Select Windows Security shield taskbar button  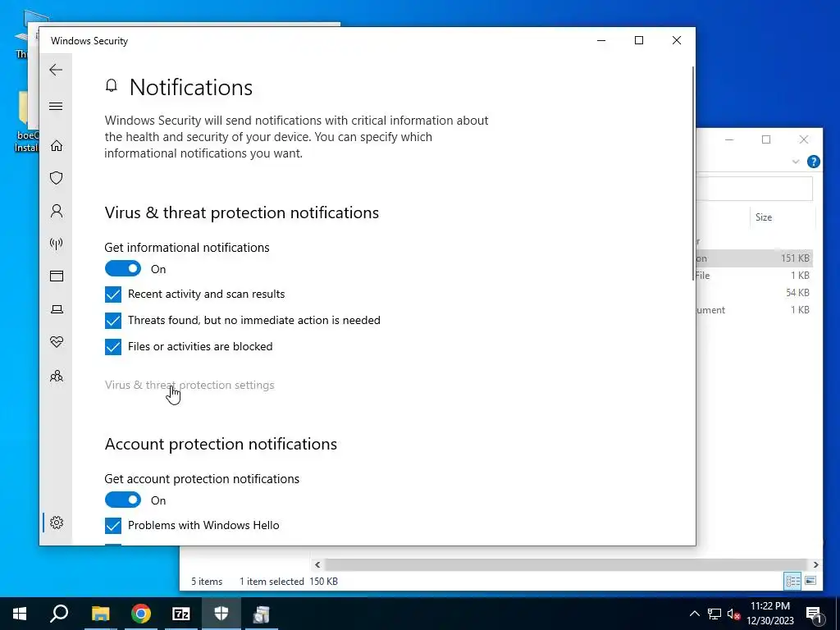point(221,614)
